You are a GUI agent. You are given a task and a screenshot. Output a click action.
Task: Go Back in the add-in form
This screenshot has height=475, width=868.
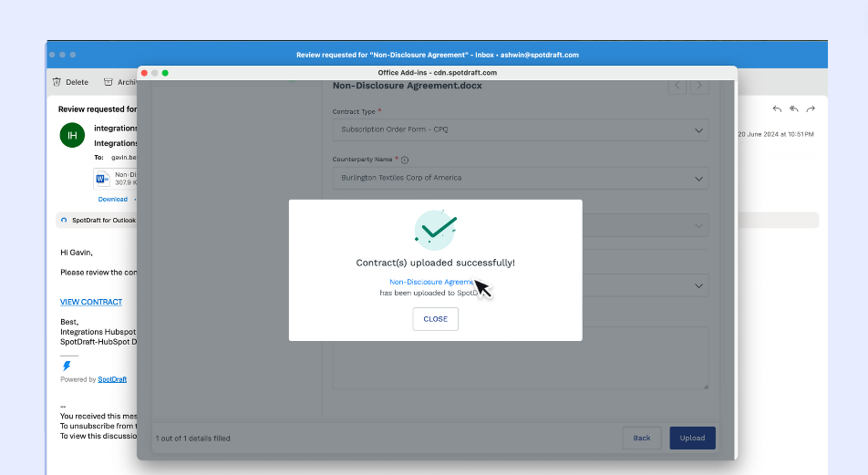642,438
